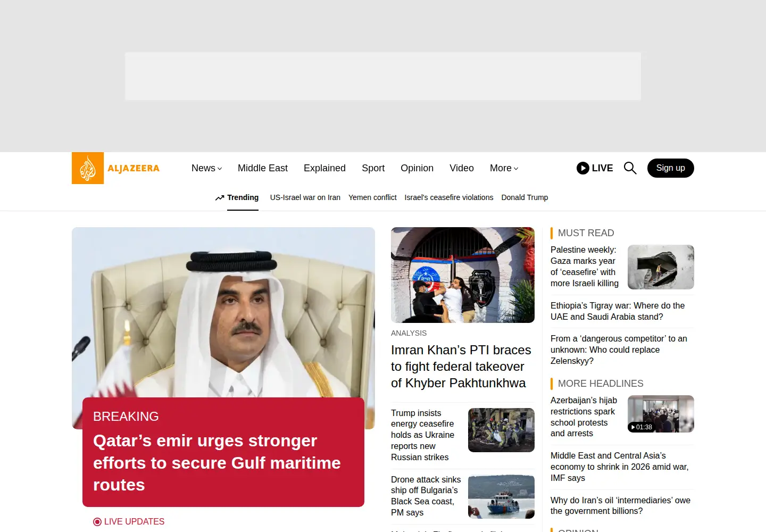The height and width of the screenshot is (532, 766).
Task: Click the LIVE UPDATES red dot icon
Action: (97, 522)
